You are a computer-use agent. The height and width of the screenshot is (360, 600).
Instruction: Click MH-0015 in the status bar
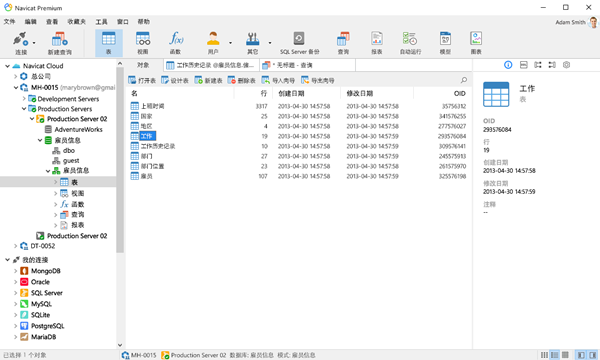click(x=139, y=355)
